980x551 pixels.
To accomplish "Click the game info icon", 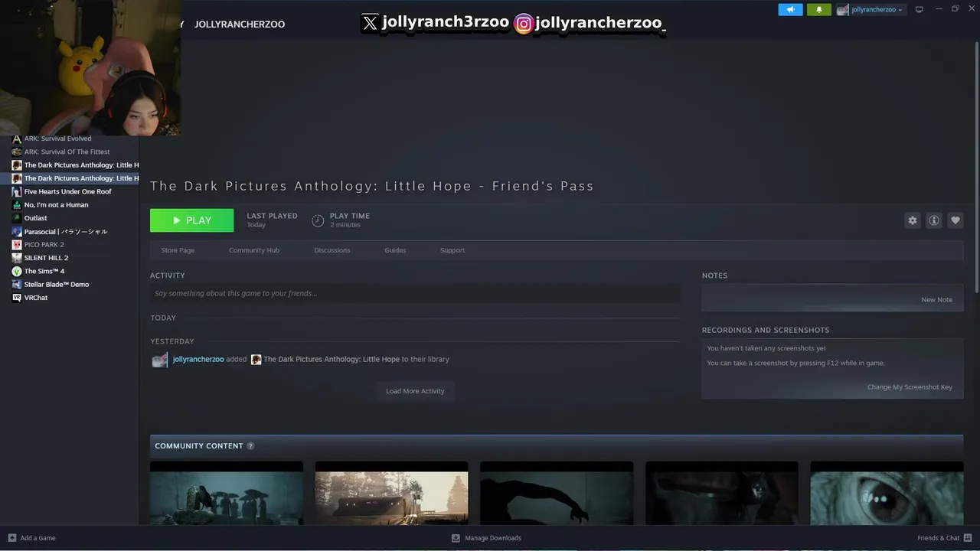I will point(934,220).
